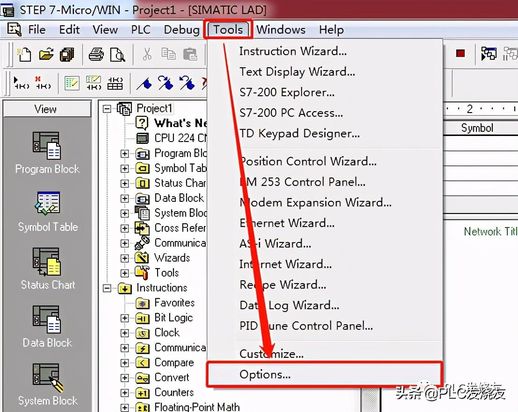518x412 pixels.
Task: Expand the Program Block tree node
Action: [124, 154]
